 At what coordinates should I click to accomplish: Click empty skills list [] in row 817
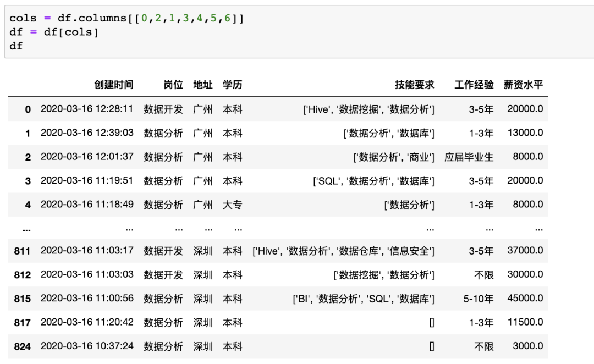432,323
